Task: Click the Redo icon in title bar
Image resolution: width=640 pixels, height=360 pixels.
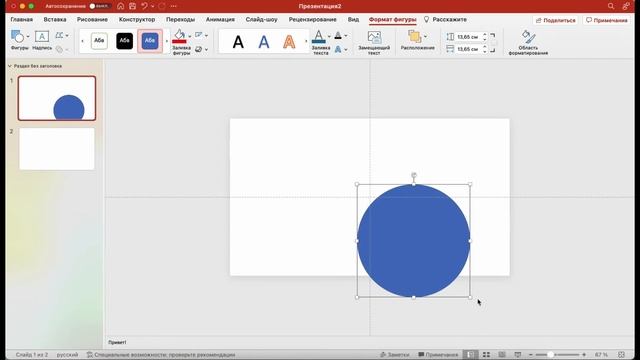Action: pos(162,6)
